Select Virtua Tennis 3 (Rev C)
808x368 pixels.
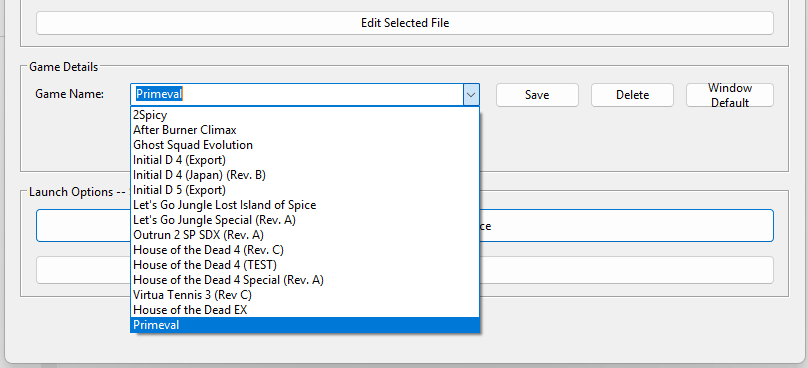tap(305, 295)
